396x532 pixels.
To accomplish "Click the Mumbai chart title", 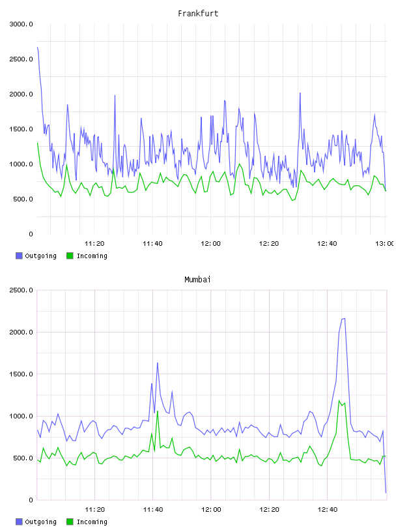I will click(197, 280).
